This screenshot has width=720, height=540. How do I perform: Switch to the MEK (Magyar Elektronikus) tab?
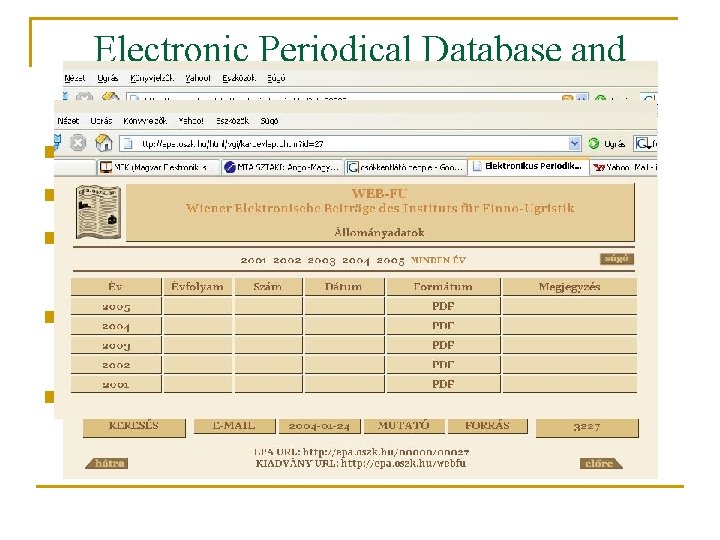click(x=159, y=167)
